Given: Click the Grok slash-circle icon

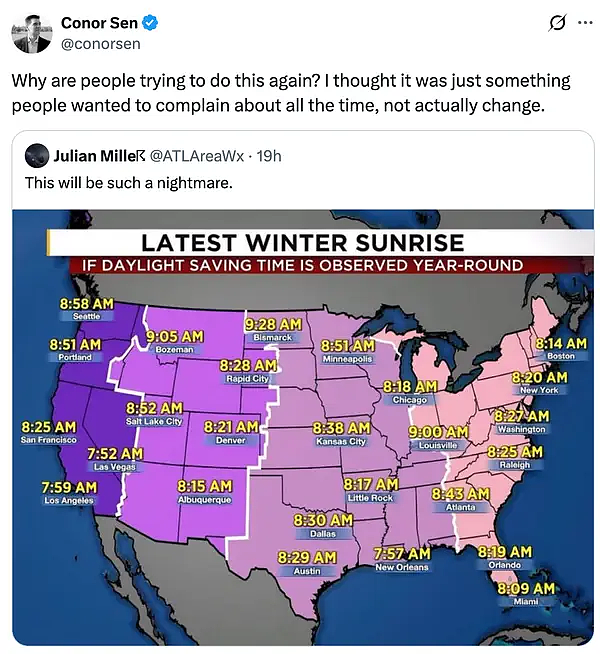Looking at the screenshot, I should click(x=557, y=23).
